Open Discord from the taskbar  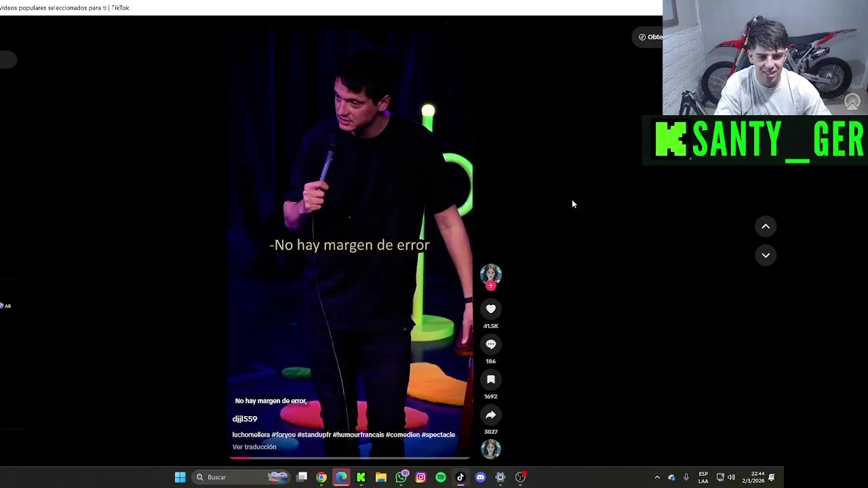(481, 477)
